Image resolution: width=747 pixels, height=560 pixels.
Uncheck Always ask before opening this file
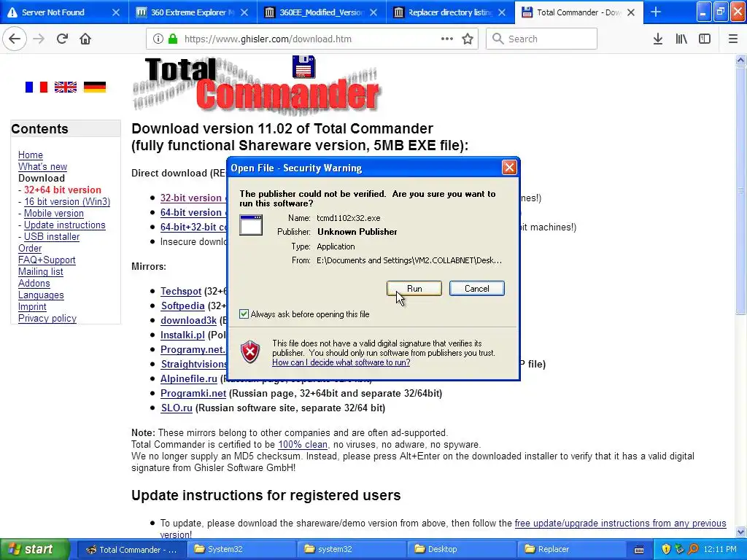[x=244, y=314]
